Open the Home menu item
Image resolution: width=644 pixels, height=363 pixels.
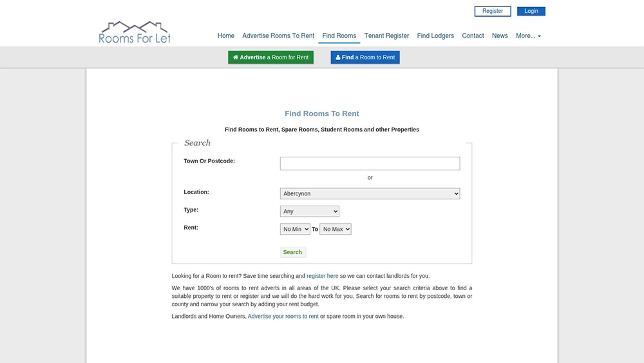pos(226,35)
